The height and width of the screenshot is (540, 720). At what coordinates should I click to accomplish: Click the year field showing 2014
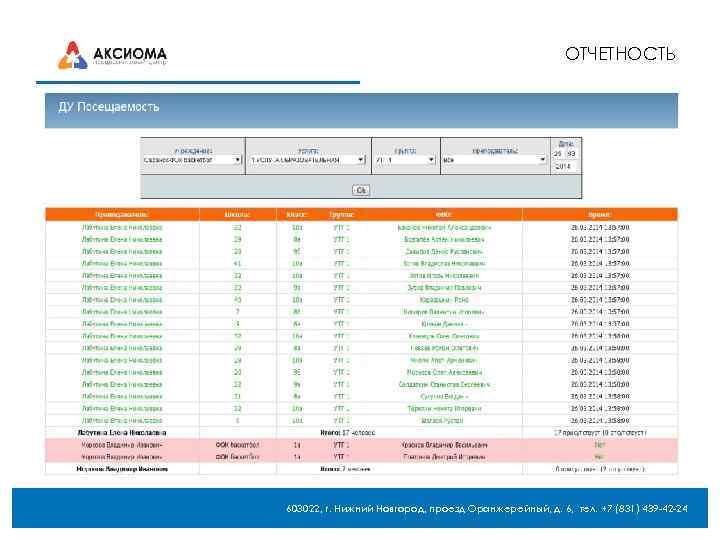tap(563, 166)
